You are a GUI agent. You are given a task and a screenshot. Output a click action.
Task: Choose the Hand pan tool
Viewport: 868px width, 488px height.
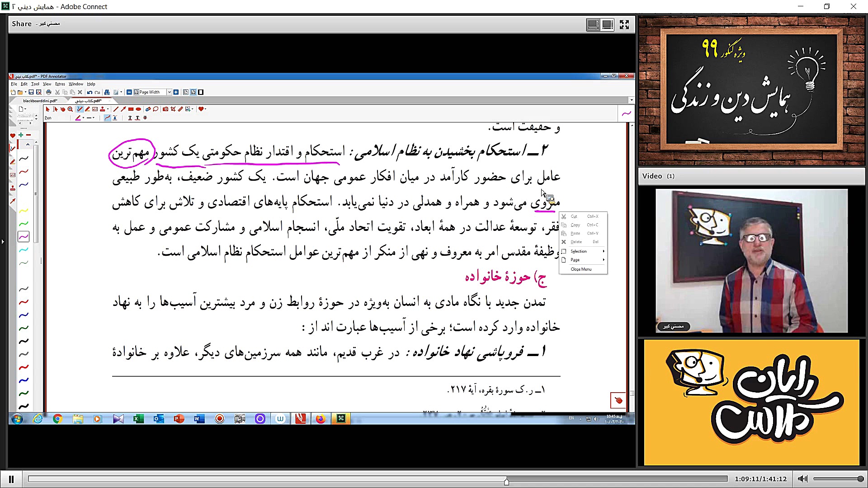point(63,109)
